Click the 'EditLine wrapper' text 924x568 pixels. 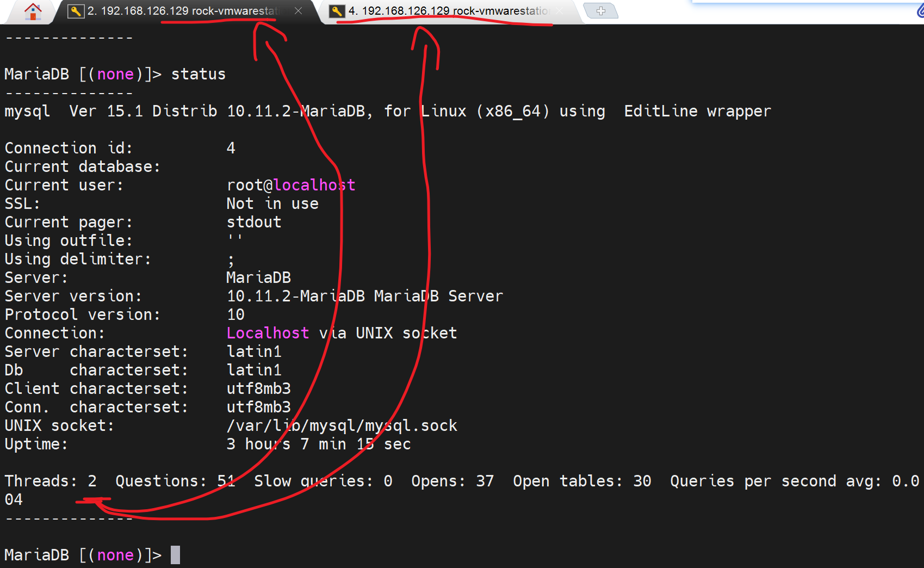[x=697, y=111]
